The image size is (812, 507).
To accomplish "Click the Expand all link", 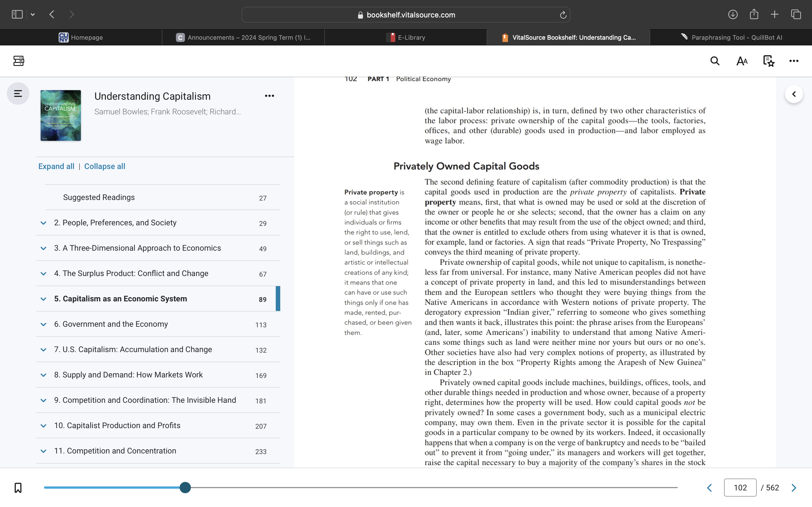I will point(56,166).
